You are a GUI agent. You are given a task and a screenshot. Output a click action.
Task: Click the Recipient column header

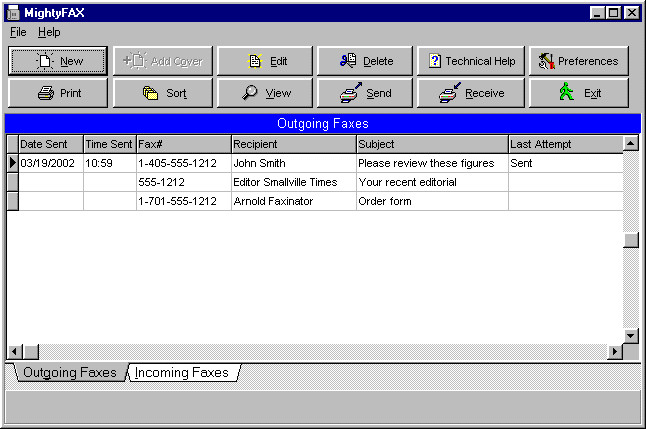(294, 144)
